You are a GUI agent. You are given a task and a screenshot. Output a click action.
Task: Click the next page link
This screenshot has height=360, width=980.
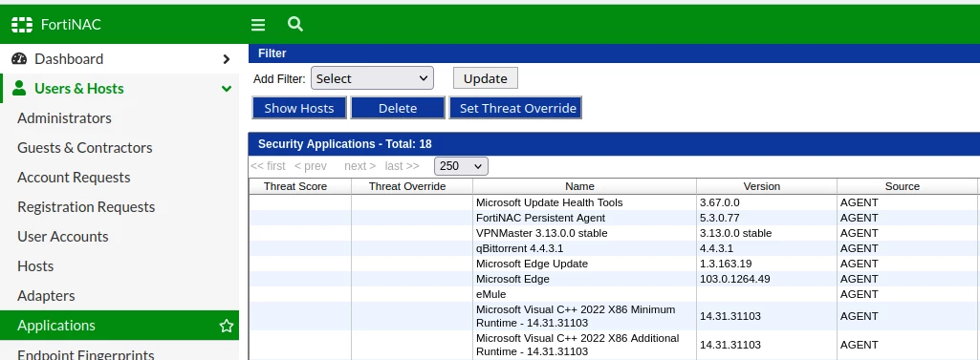[360, 166]
